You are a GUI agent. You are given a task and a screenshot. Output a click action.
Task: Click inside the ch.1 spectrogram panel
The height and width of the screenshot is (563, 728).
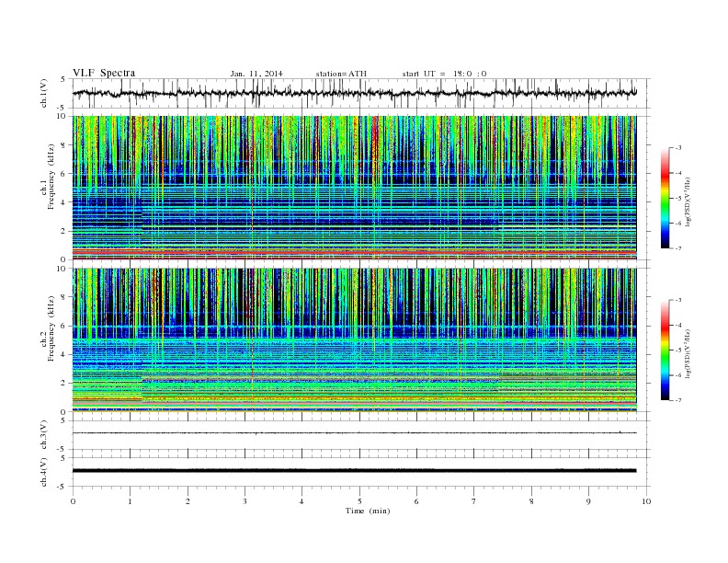(x=354, y=188)
